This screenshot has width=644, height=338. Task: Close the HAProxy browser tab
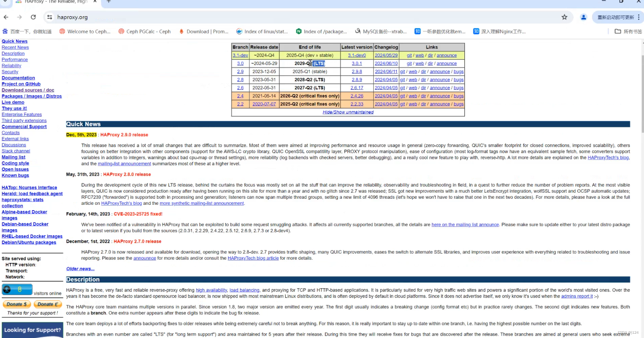tap(95, 2)
